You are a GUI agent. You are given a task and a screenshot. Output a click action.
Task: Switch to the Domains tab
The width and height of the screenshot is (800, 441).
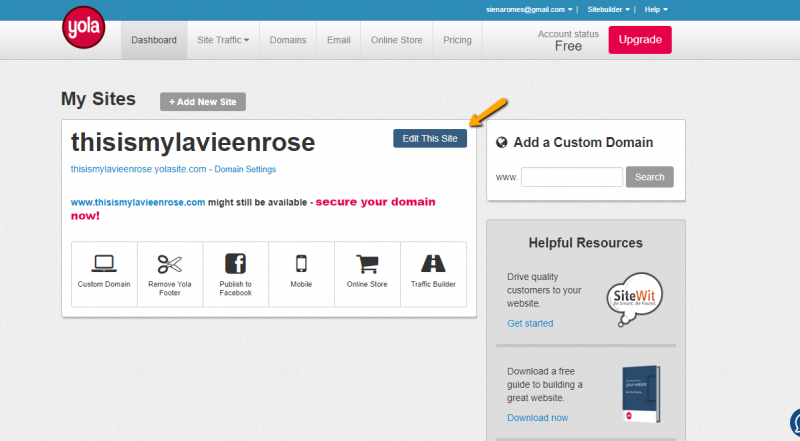[x=288, y=40]
